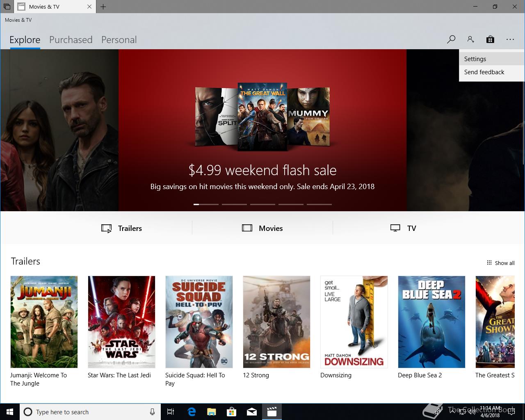Click the three-dots more options icon

pos(510,39)
